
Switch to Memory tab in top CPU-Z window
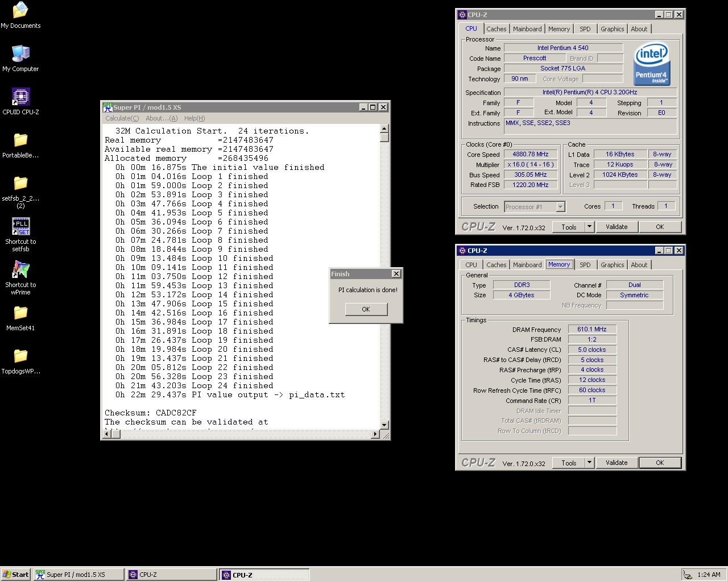click(x=559, y=29)
